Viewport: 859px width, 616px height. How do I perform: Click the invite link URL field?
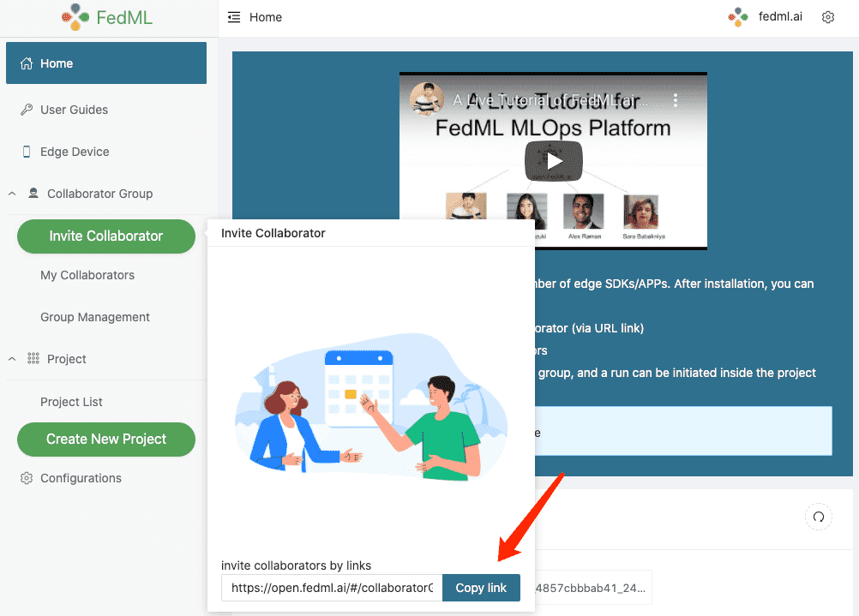pos(332,588)
